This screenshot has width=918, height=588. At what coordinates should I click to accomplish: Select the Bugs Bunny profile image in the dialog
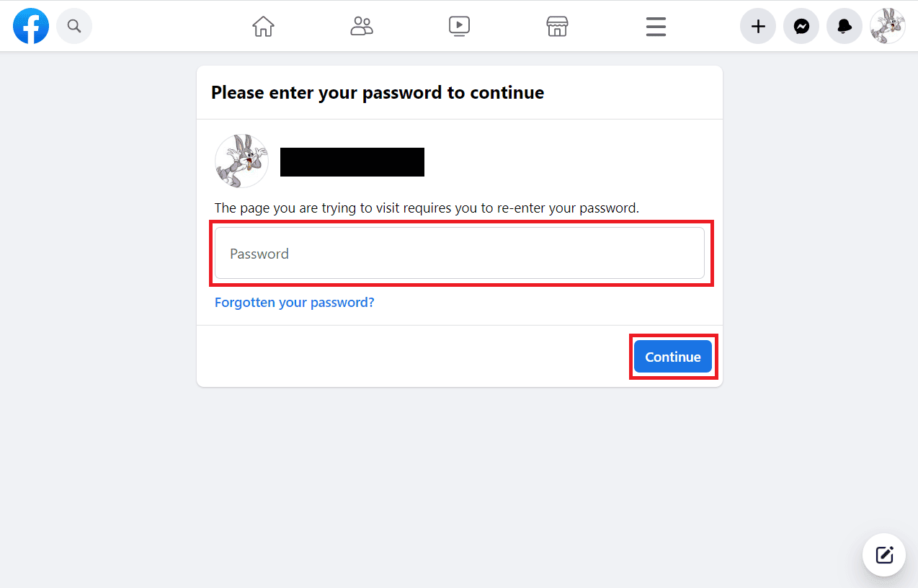241,160
